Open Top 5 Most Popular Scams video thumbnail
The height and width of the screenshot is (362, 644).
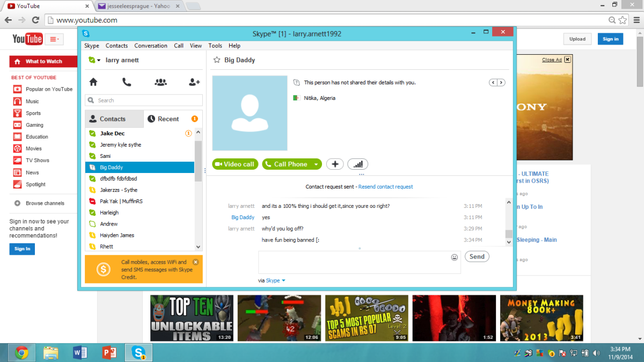[365, 318]
